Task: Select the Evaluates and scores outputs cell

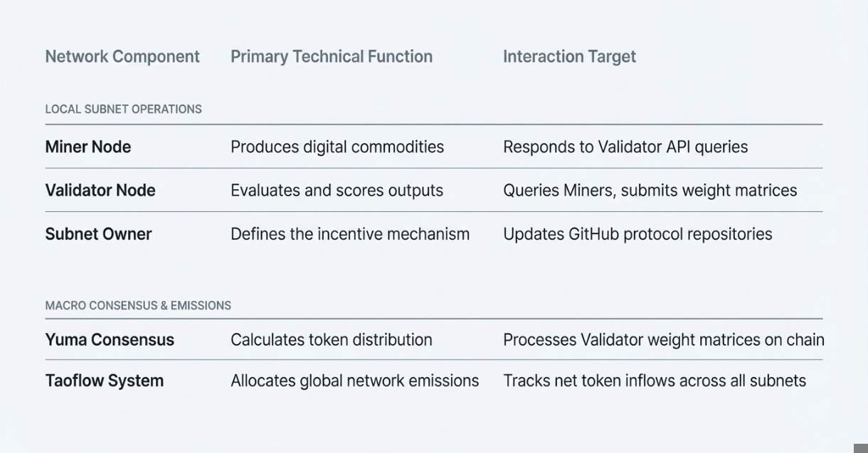Action: (337, 191)
